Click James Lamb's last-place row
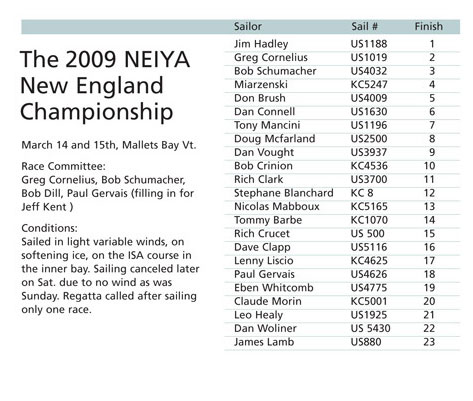 (x=342, y=342)
